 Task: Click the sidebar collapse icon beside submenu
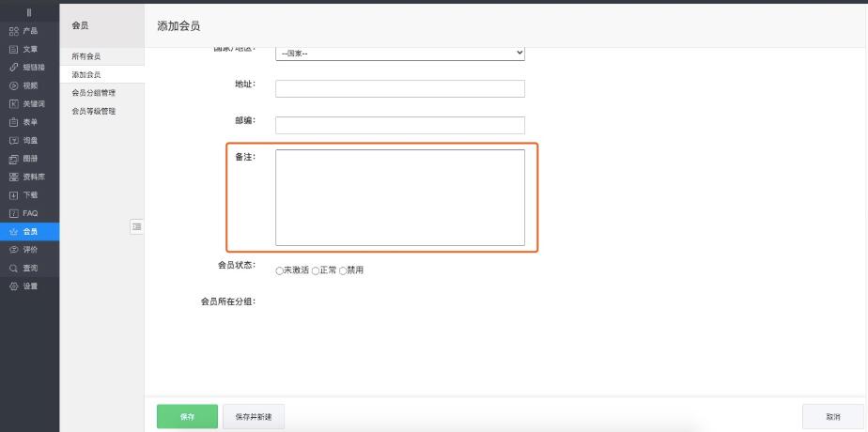pyautogui.click(x=136, y=225)
